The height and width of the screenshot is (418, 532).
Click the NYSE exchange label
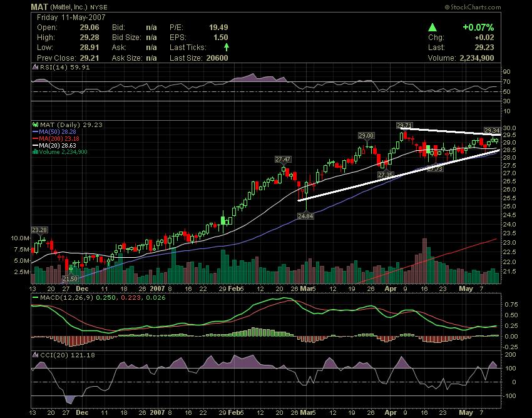click(98, 7)
